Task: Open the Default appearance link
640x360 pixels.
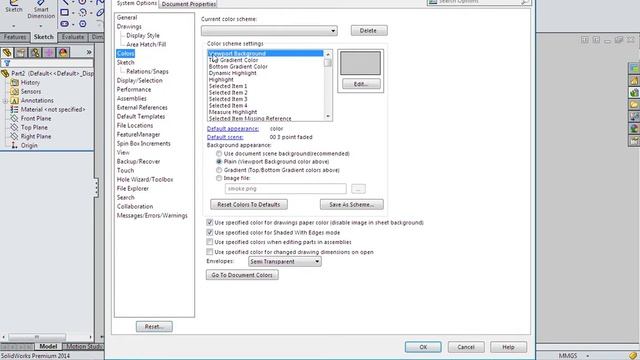Action: (x=233, y=129)
